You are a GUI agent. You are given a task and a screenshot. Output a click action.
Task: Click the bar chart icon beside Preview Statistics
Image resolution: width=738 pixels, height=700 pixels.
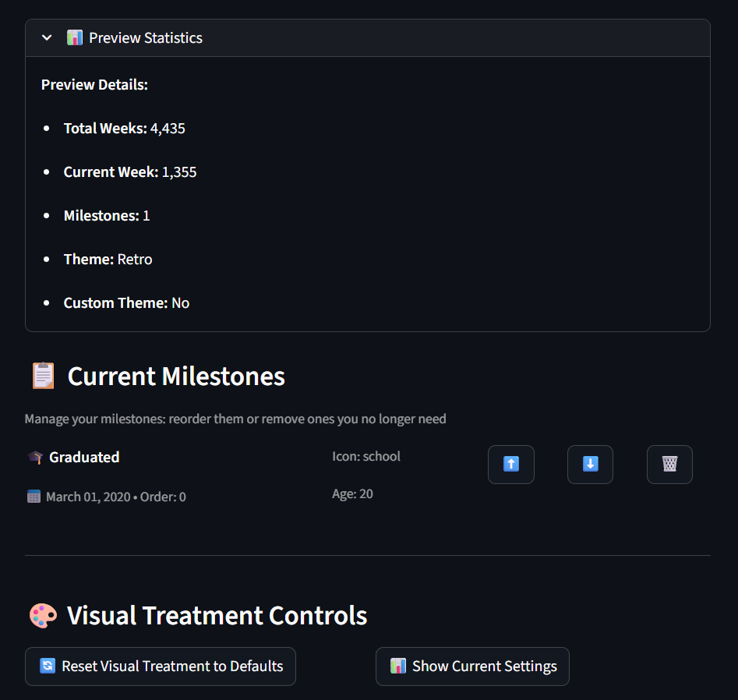click(75, 37)
